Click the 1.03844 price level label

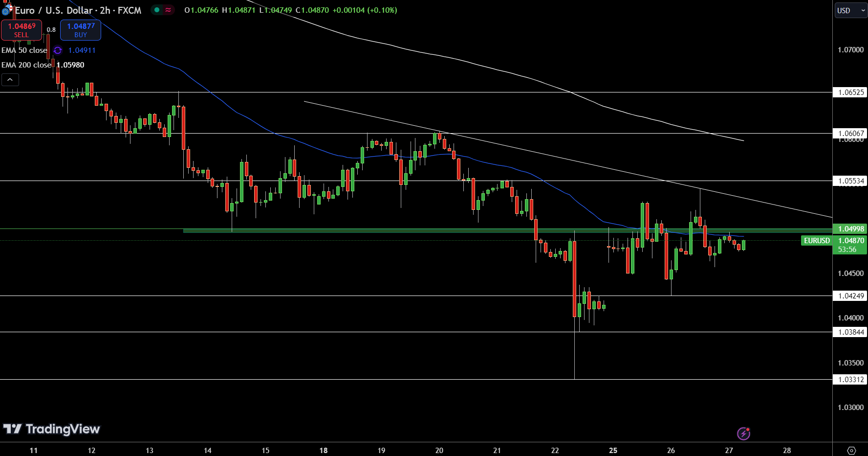coord(851,332)
